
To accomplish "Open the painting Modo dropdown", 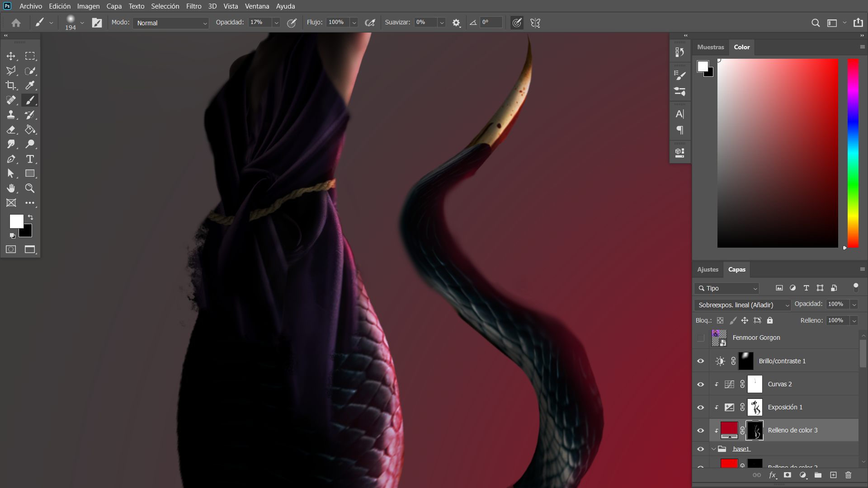I will point(171,23).
